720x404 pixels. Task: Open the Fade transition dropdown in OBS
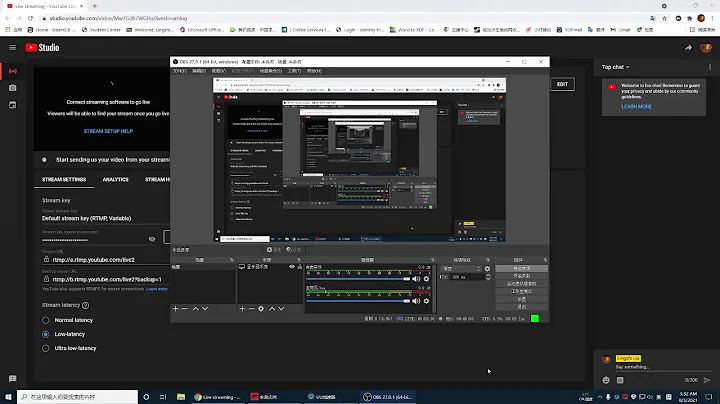[x=461, y=269]
